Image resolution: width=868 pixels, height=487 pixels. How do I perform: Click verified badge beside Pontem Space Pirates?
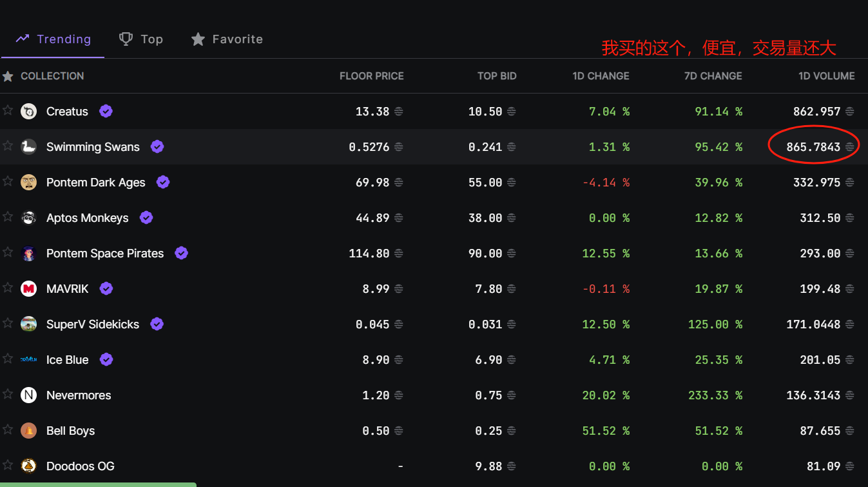(x=182, y=253)
